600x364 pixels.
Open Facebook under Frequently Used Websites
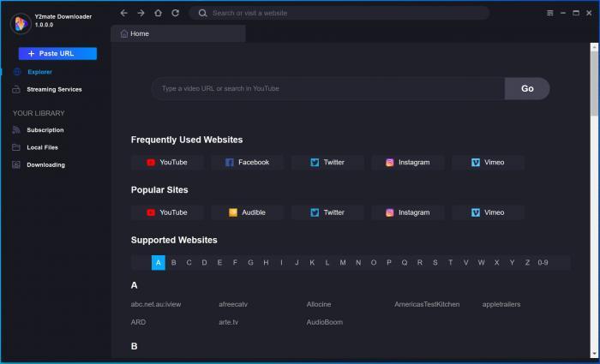coord(247,162)
